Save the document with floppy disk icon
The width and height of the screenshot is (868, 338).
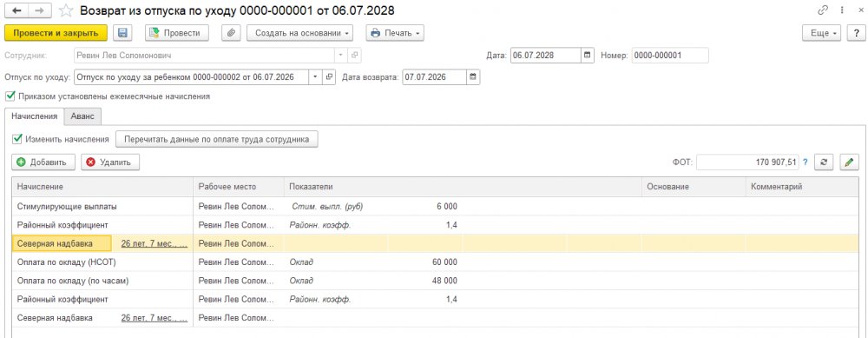tap(123, 33)
